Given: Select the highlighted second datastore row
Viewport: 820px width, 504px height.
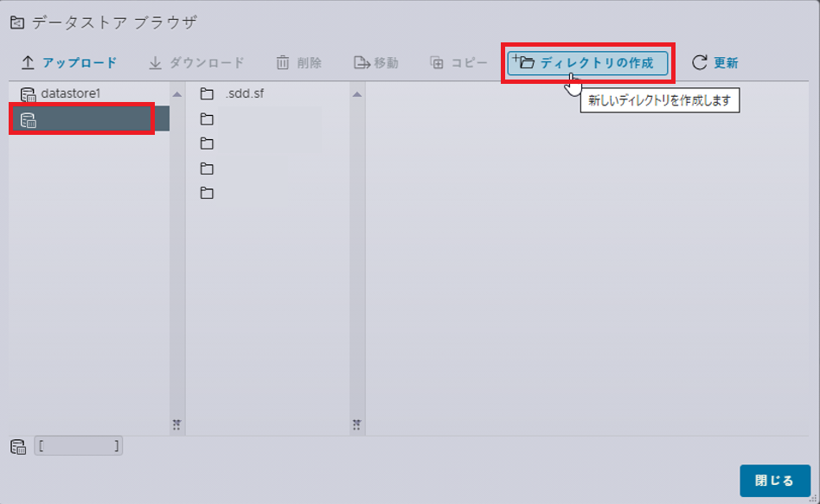Looking at the screenshot, I should click(x=89, y=118).
